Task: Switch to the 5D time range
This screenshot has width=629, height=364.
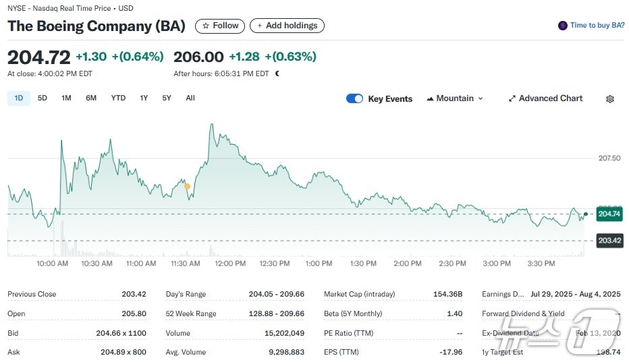Action: (43, 98)
